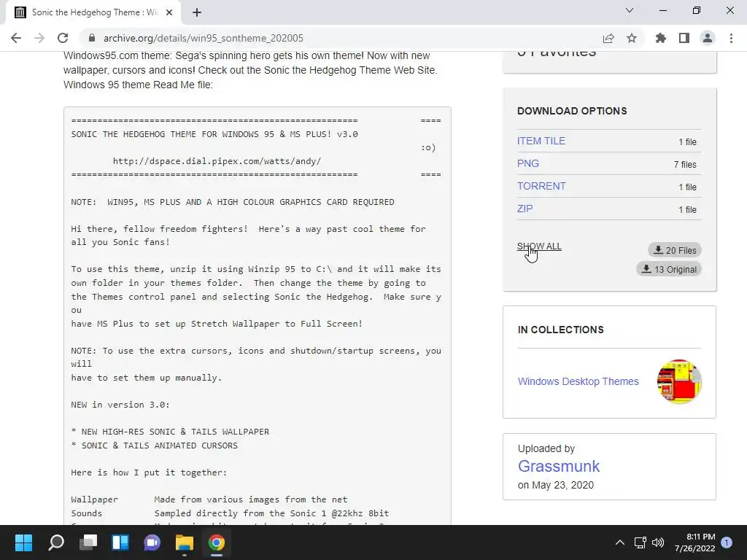747x560 pixels.
Task: Bookmark this tab with star icon
Action: click(632, 38)
